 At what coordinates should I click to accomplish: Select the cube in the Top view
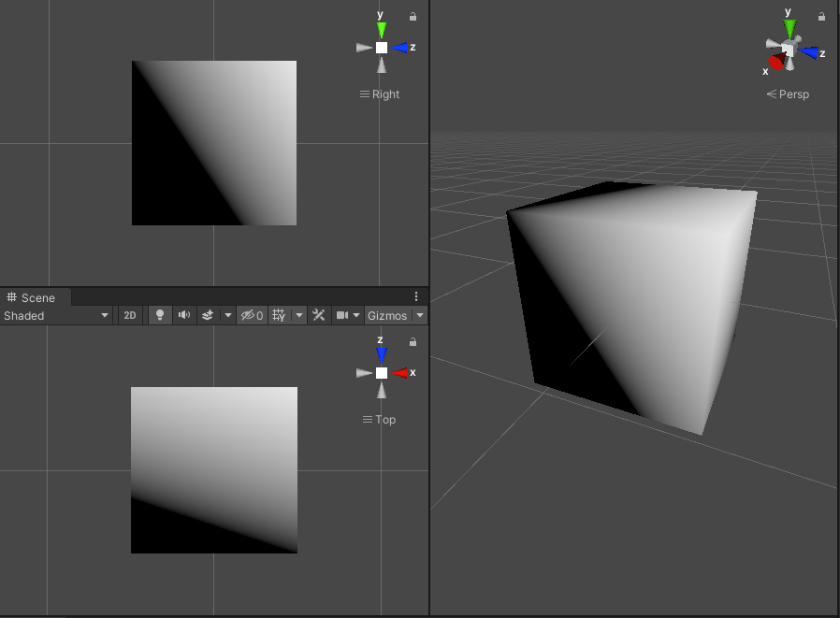click(x=214, y=470)
